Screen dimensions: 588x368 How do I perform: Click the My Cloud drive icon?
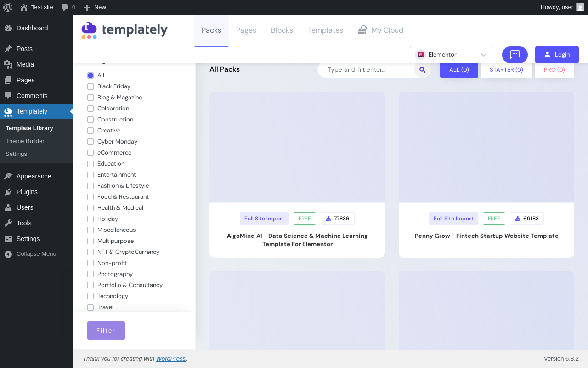point(362,30)
